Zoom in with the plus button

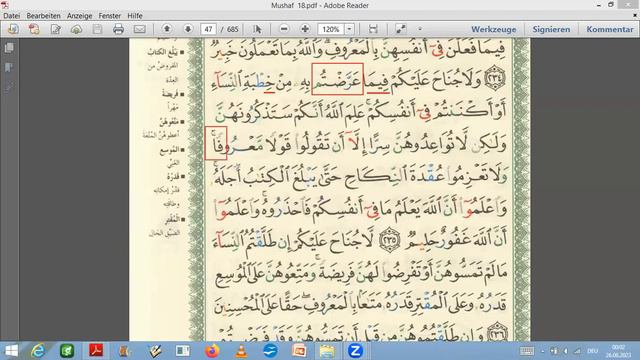pos(305,29)
